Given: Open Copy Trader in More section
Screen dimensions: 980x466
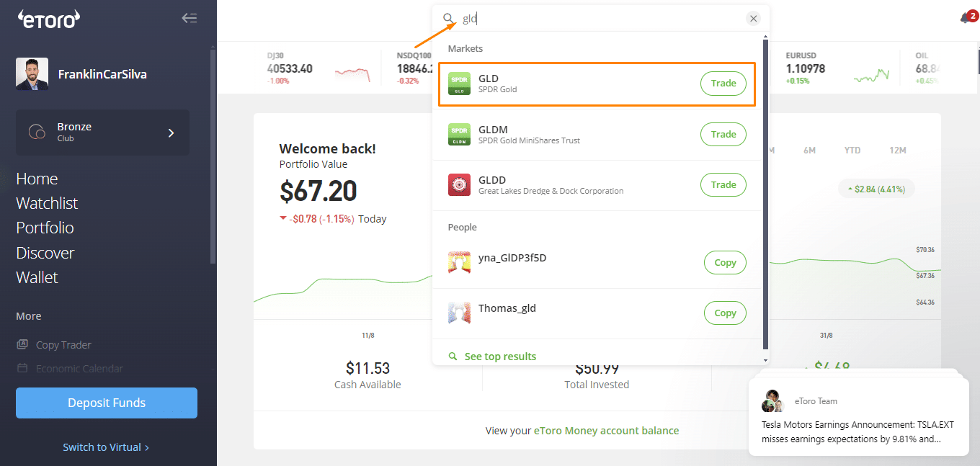Looking at the screenshot, I should click(x=63, y=345).
